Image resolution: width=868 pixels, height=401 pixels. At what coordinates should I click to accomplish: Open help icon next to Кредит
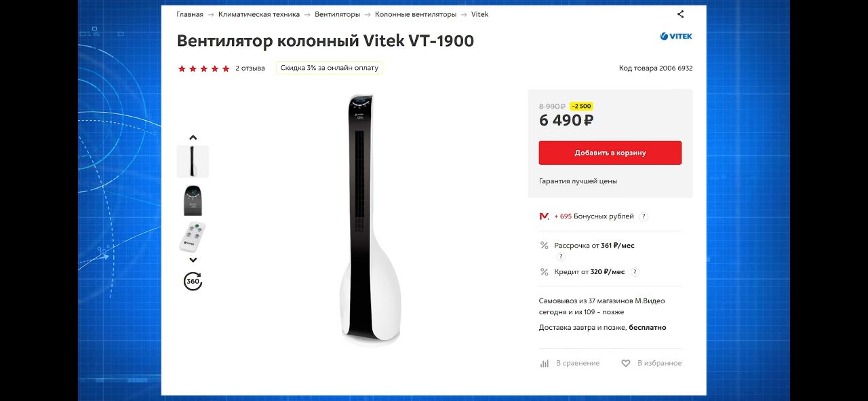(635, 272)
